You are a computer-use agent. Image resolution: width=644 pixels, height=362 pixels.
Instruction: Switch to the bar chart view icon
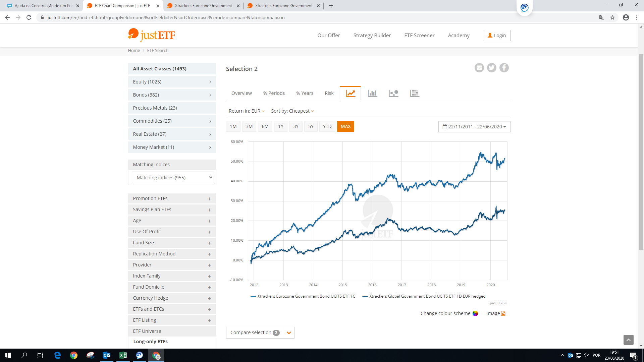click(372, 93)
